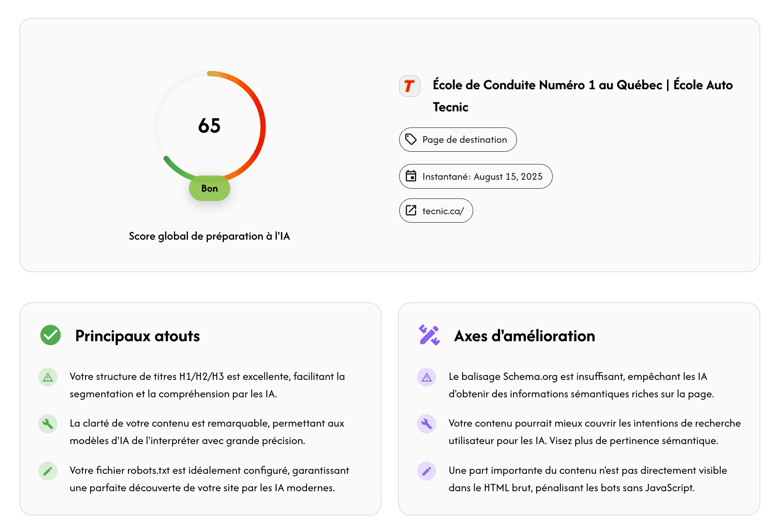Click green wrench icon for content clarity item
This screenshot has width=778, height=532.
[48, 424]
